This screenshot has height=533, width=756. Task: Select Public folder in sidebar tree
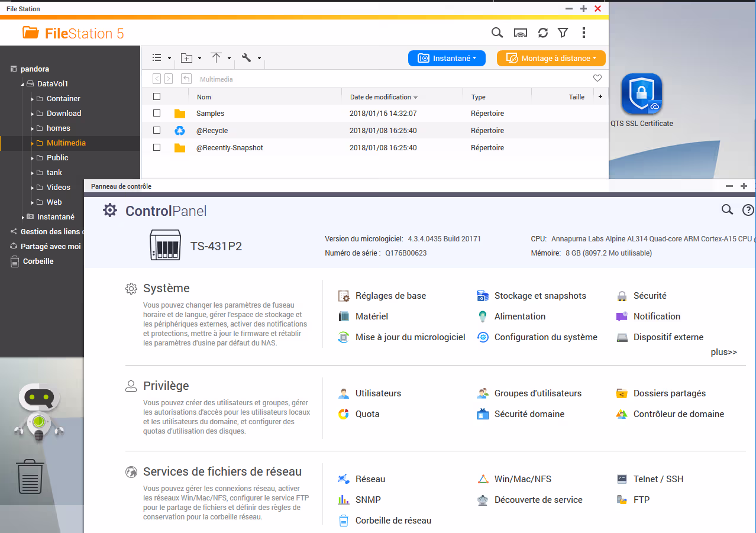[57, 158]
